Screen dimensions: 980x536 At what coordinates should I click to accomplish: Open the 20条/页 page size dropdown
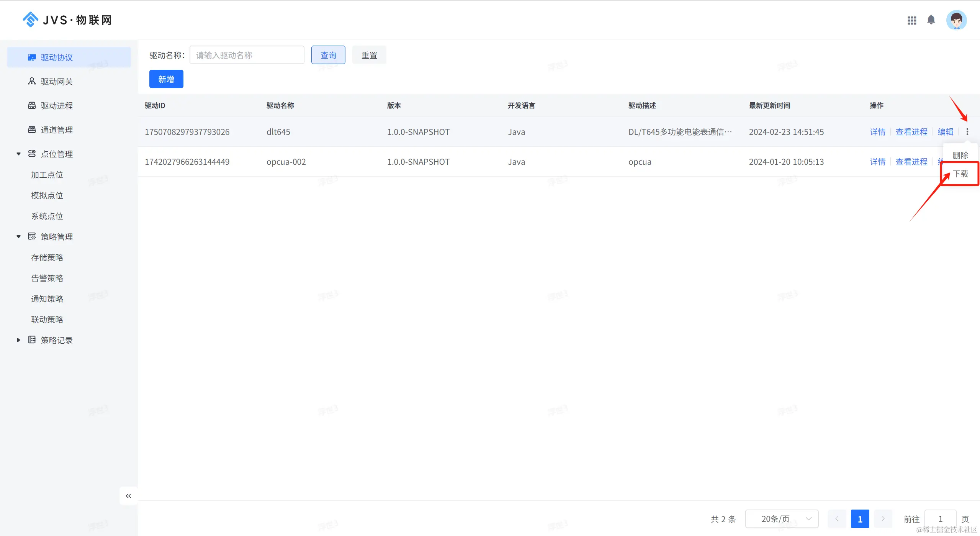click(x=781, y=519)
